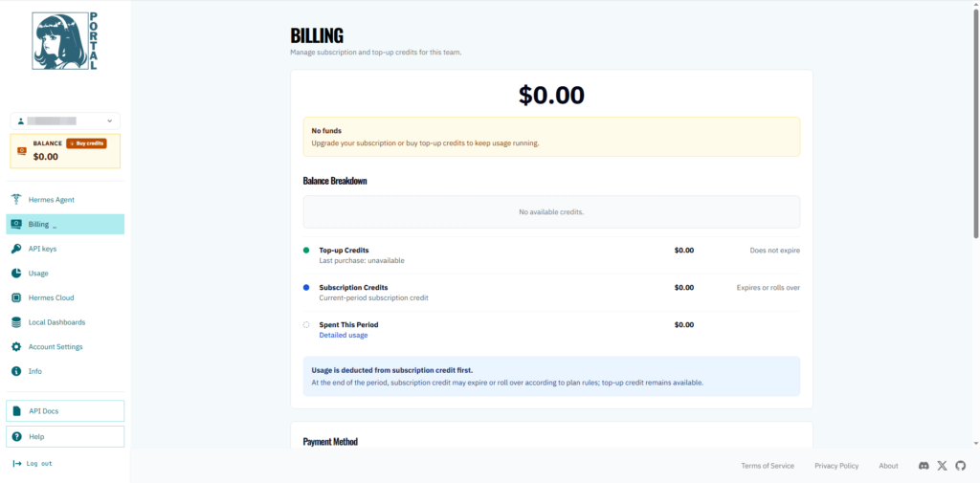Click the Help button in the sidebar
Image resolution: width=980 pixels, height=483 pixels.
[65, 437]
